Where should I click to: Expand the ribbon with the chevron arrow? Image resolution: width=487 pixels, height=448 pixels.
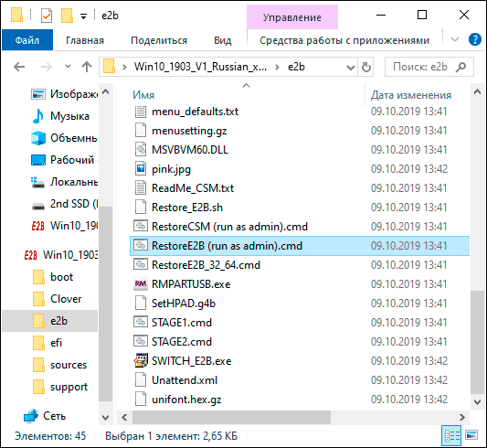pyautogui.click(x=455, y=39)
